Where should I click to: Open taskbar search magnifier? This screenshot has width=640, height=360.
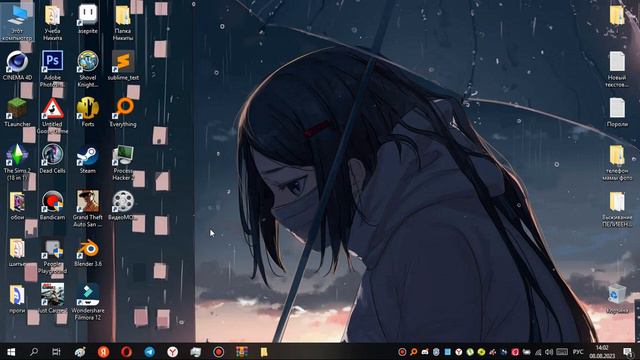tap(34, 351)
